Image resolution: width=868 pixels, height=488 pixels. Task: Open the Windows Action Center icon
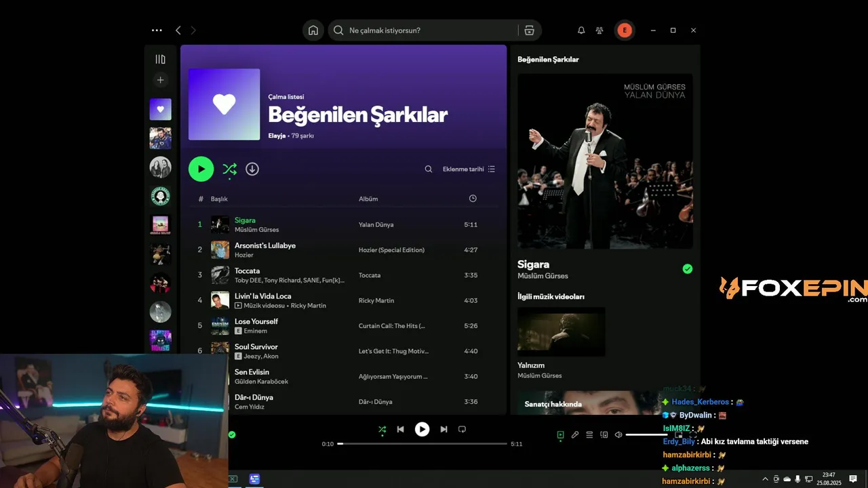pyautogui.click(x=853, y=479)
